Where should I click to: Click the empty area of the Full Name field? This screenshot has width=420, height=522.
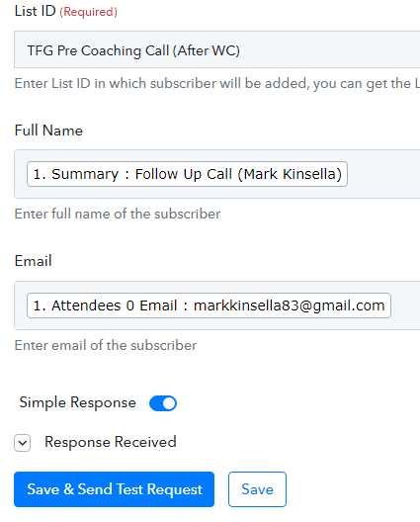[382, 174]
